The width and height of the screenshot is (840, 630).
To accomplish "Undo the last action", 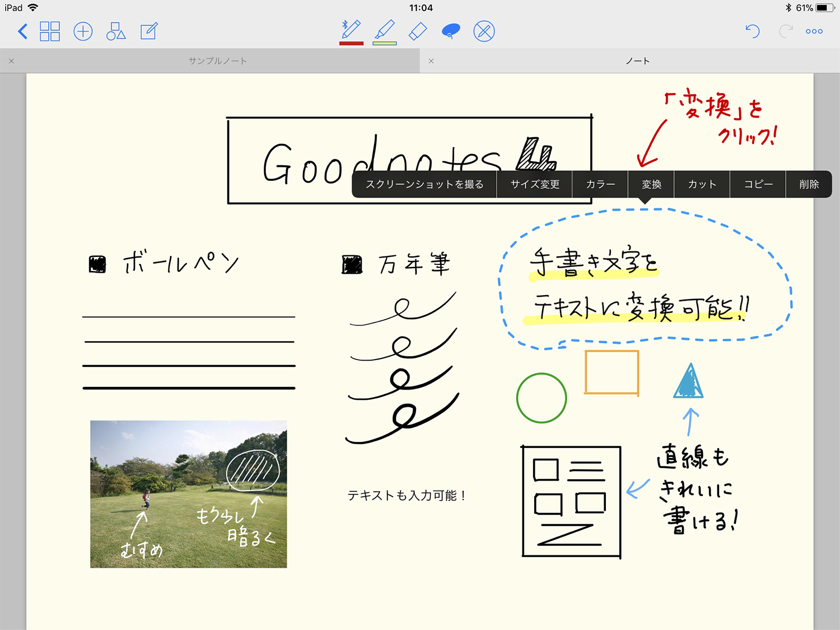I will coord(753,31).
